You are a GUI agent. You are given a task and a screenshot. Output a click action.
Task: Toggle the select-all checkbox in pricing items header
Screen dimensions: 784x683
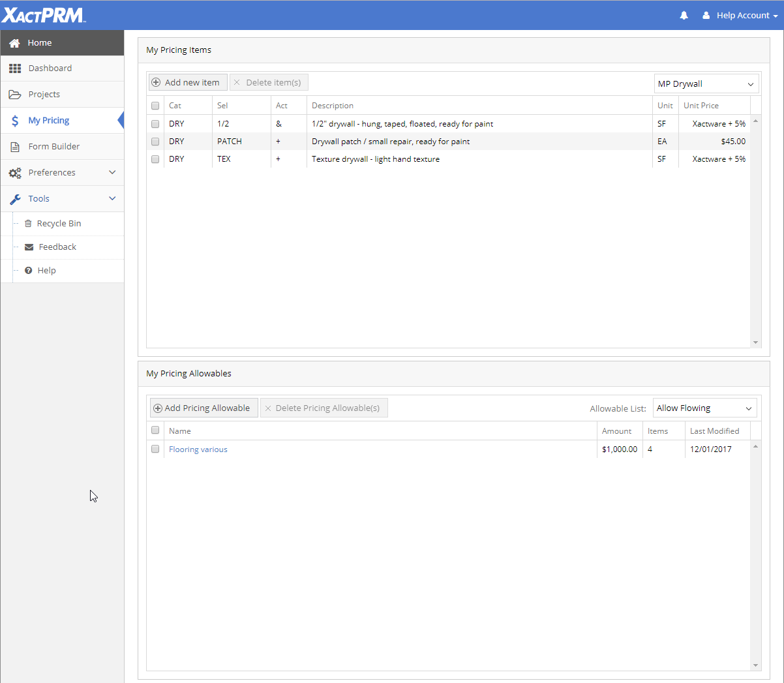(x=155, y=106)
